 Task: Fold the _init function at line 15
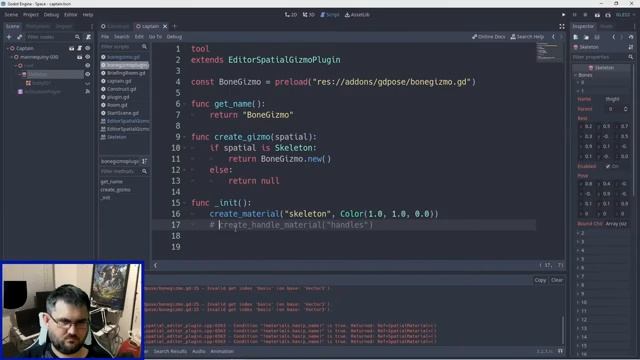pyautogui.click(x=185, y=203)
